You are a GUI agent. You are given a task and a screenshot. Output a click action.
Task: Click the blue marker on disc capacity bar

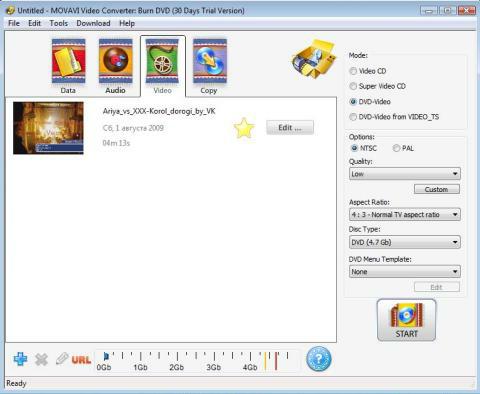point(106,356)
